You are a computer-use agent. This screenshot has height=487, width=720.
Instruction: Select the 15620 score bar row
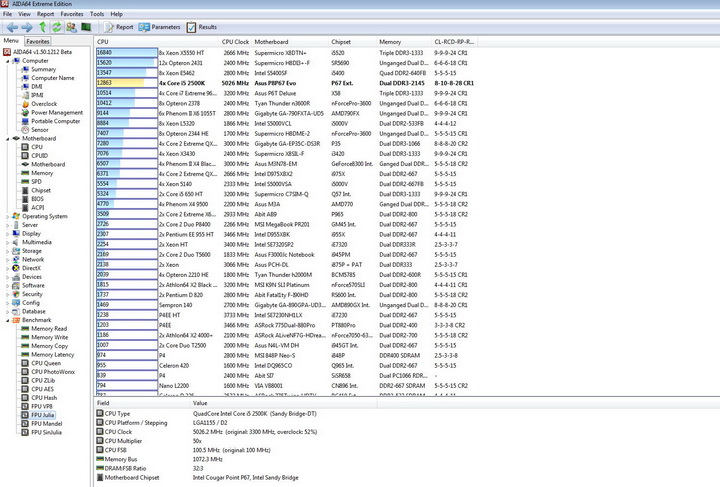click(x=127, y=63)
